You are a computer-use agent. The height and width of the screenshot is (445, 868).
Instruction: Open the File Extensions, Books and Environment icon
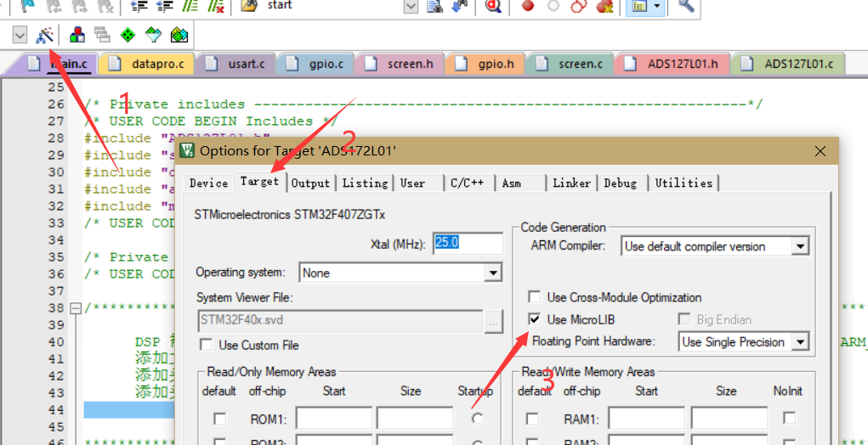point(77,36)
